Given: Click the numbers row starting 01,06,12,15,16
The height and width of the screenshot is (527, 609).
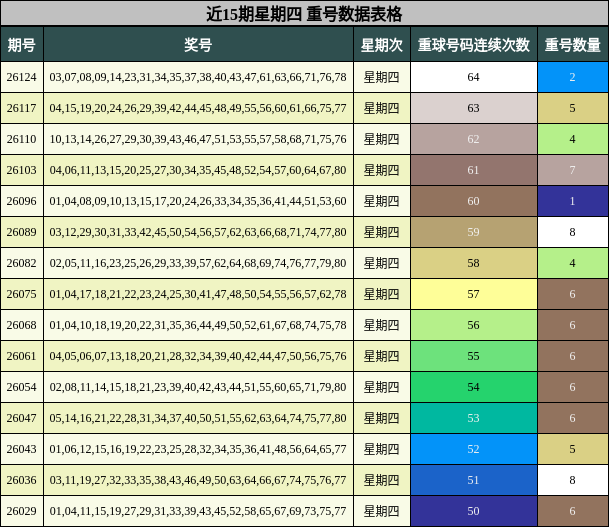Looking at the screenshot, I should [198, 449].
